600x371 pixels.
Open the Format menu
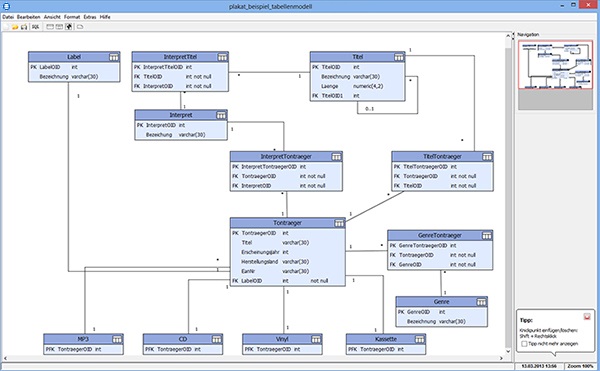click(72, 17)
